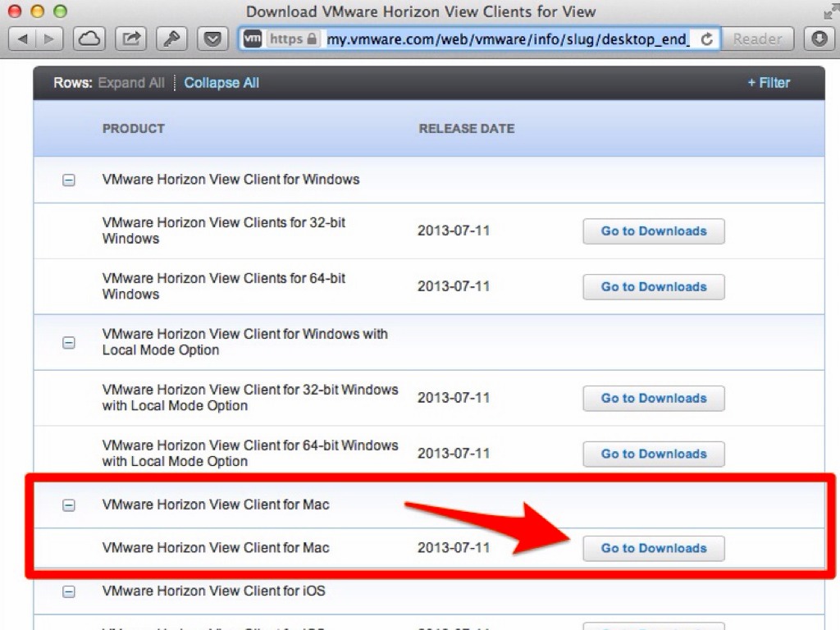Enter full screen using top-right arrows
This screenshot has width=840, height=630.
coord(831,11)
